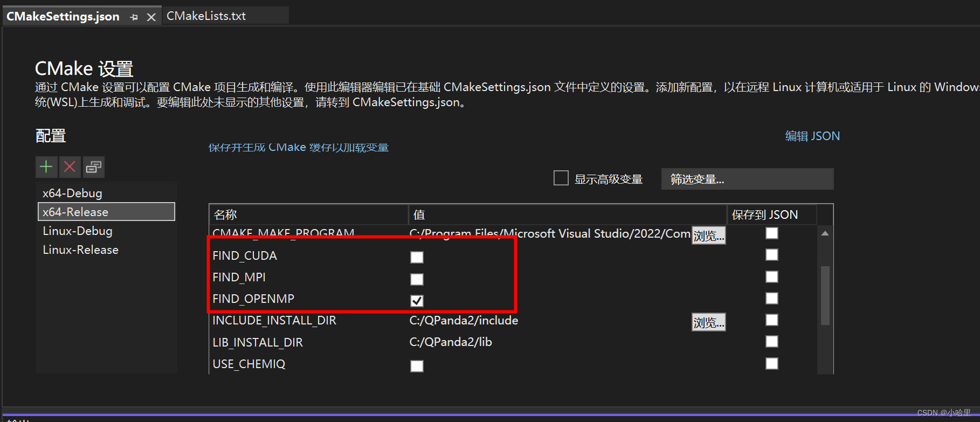Open the 编辑 JSON link
Screen dimensions: 980x422
point(812,136)
